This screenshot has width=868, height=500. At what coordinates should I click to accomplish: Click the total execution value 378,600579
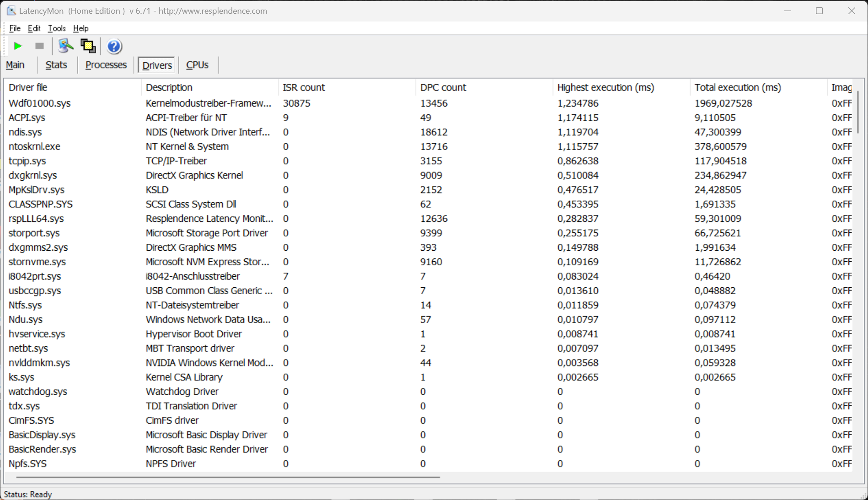tap(720, 146)
